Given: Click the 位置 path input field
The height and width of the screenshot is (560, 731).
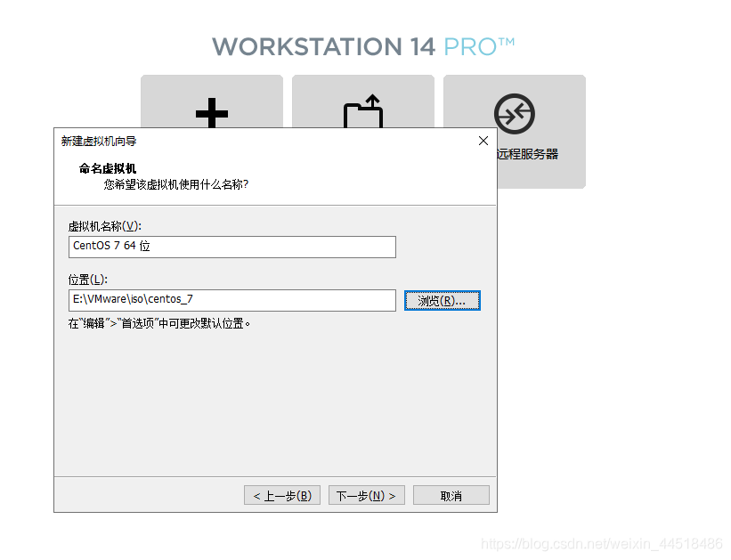Looking at the screenshot, I should pos(232,300).
